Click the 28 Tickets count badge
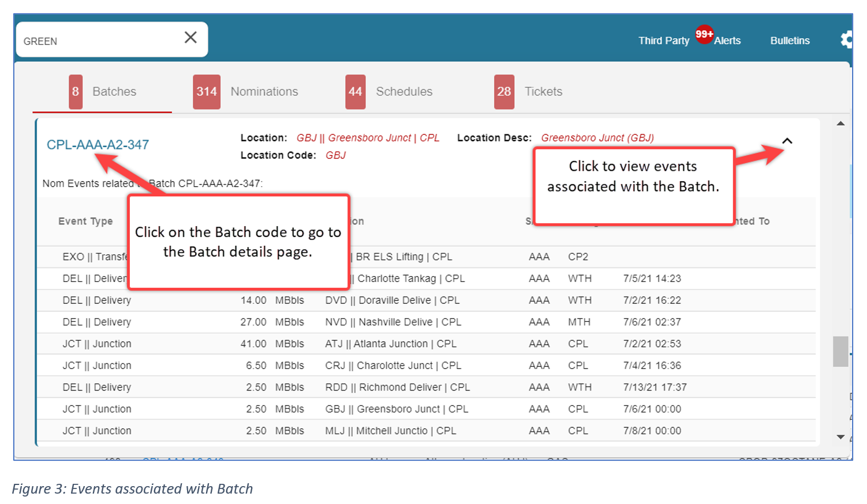The height and width of the screenshot is (504, 867). pyautogui.click(x=503, y=92)
